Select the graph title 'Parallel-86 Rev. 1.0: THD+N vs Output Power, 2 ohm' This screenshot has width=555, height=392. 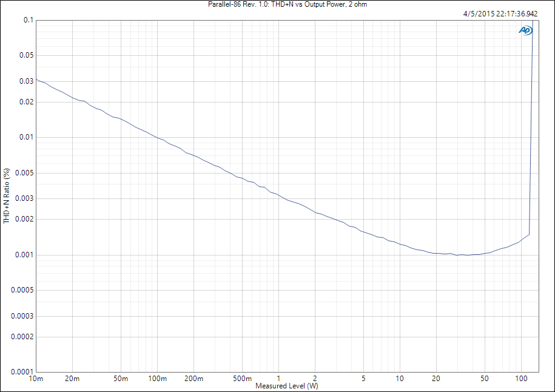click(x=288, y=4)
